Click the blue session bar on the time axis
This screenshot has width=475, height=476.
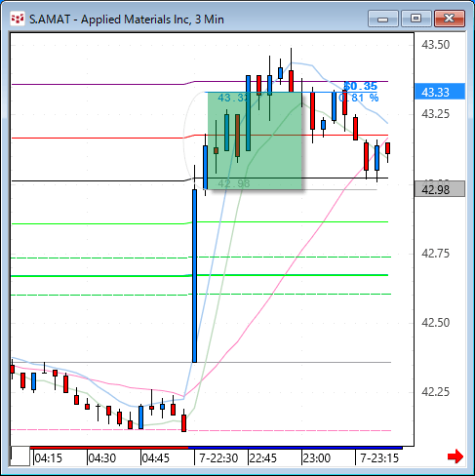(x=296, y=448)
